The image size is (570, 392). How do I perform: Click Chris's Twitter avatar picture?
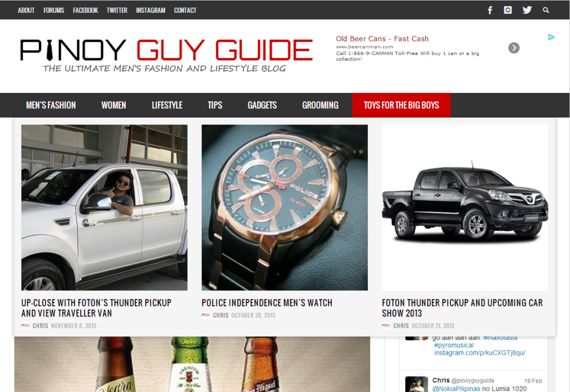click(x=416, y=384)
